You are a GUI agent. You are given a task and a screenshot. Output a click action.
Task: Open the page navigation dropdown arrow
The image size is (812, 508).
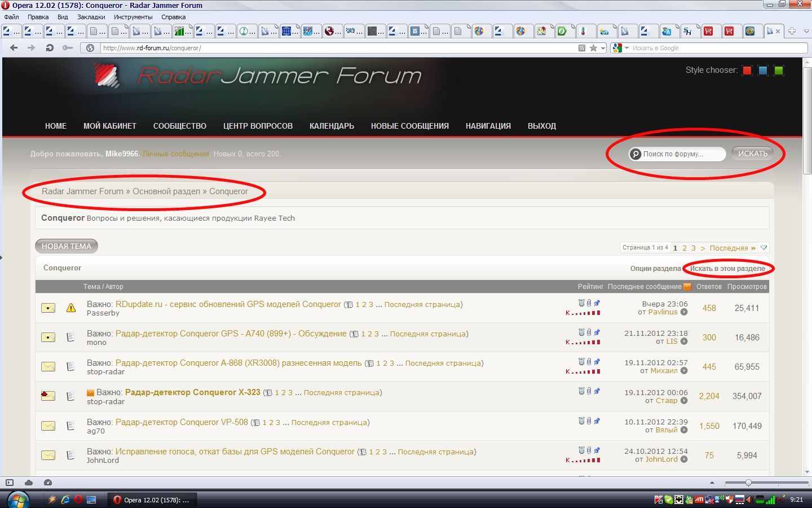pyautogui.click(x=764, y=248)
